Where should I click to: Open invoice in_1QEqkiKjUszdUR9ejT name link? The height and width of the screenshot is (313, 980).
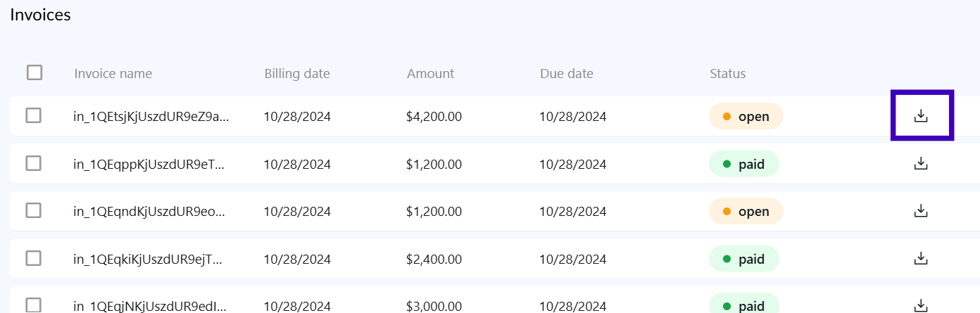pyautogui.click(x=148, y=260)
